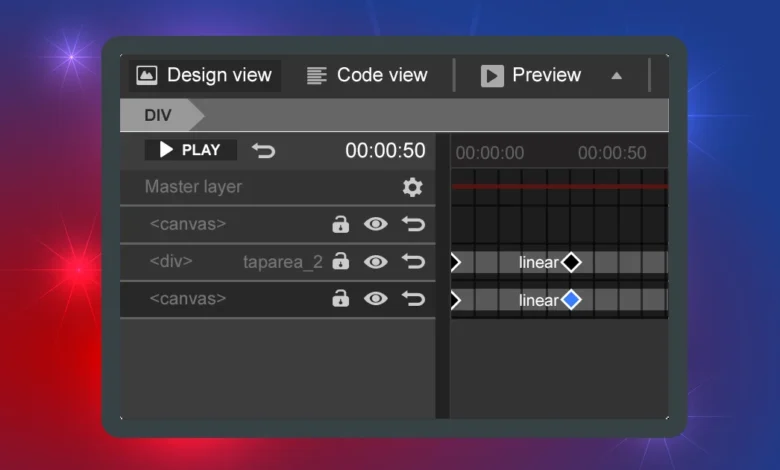Hide the bottom canvas layer

point(376,298)
